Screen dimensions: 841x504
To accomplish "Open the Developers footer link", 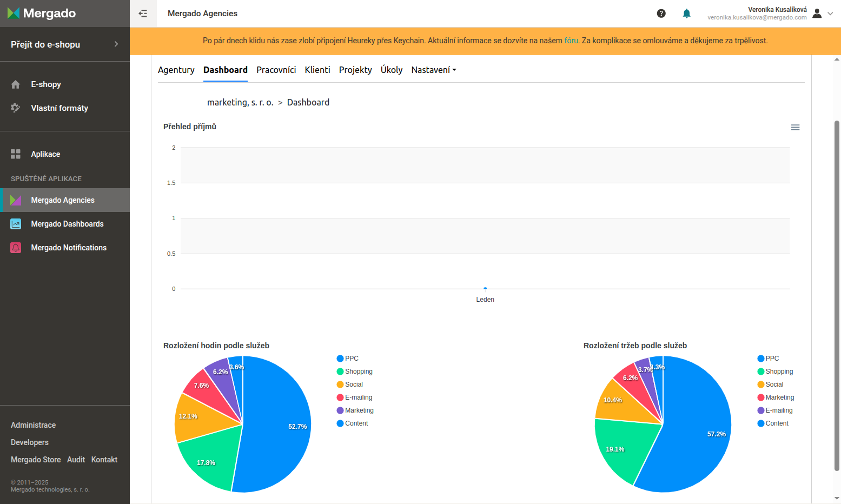I will (30, 442).
